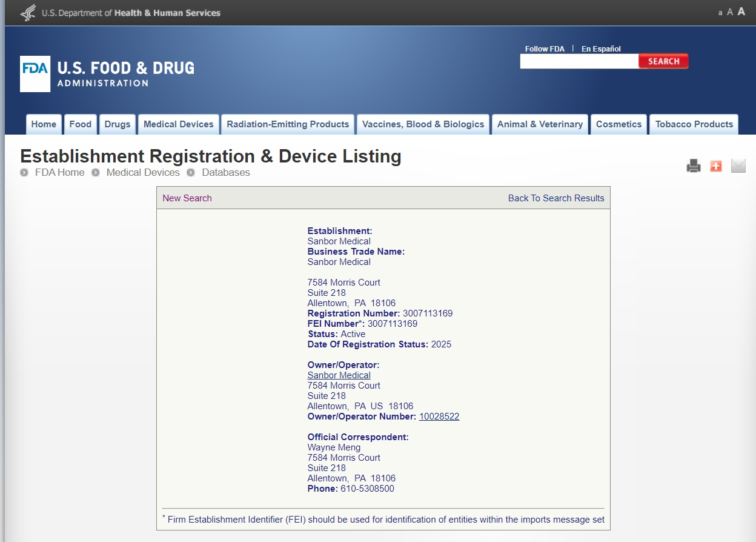Select largest text size 'A'
This screenshot has width=756, height=542.
point(741,12)
